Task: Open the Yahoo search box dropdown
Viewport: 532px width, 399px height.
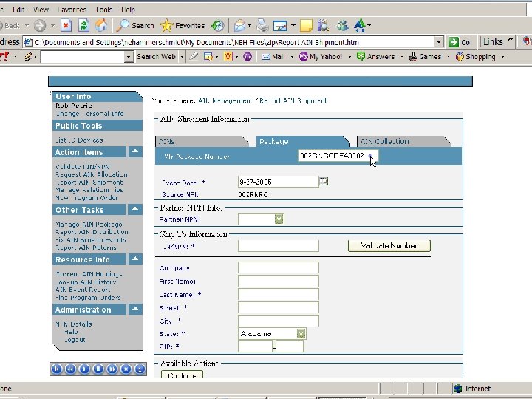Action: 129,57
